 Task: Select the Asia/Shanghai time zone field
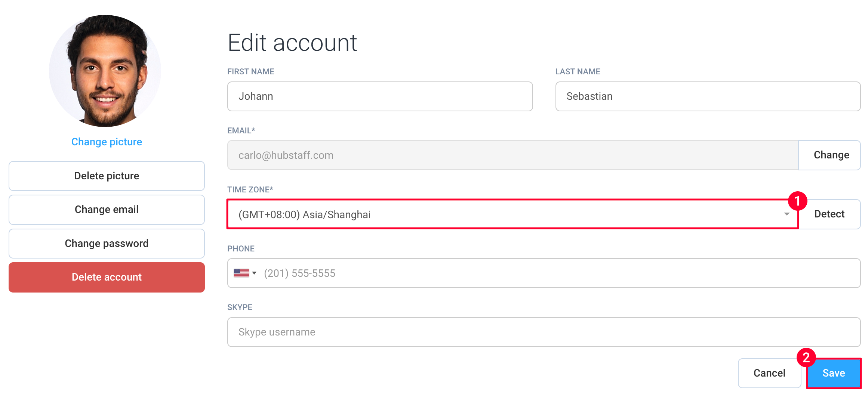pyautogui.click(x=513, y=214)
